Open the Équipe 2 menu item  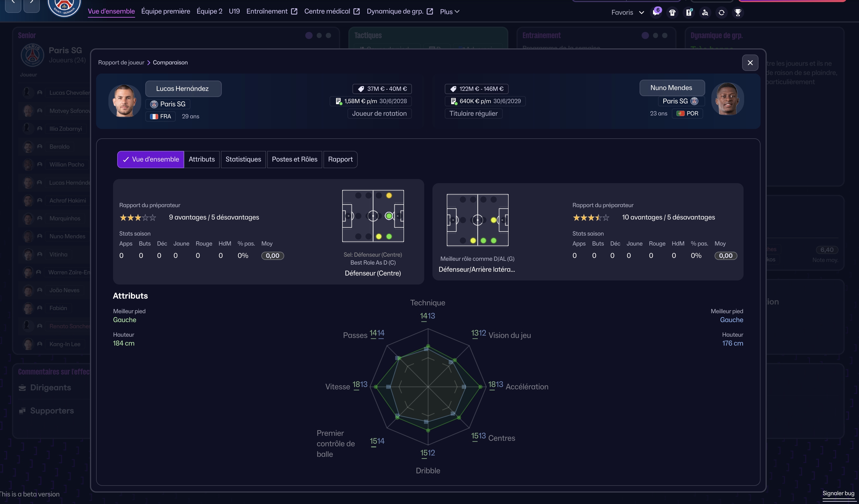(x=209, y=12)
